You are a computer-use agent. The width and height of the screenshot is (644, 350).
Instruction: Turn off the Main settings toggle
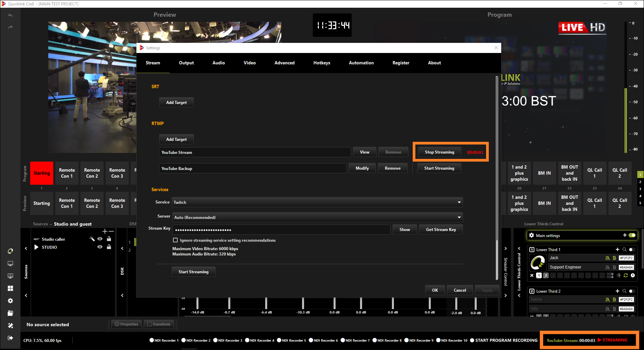632,235
